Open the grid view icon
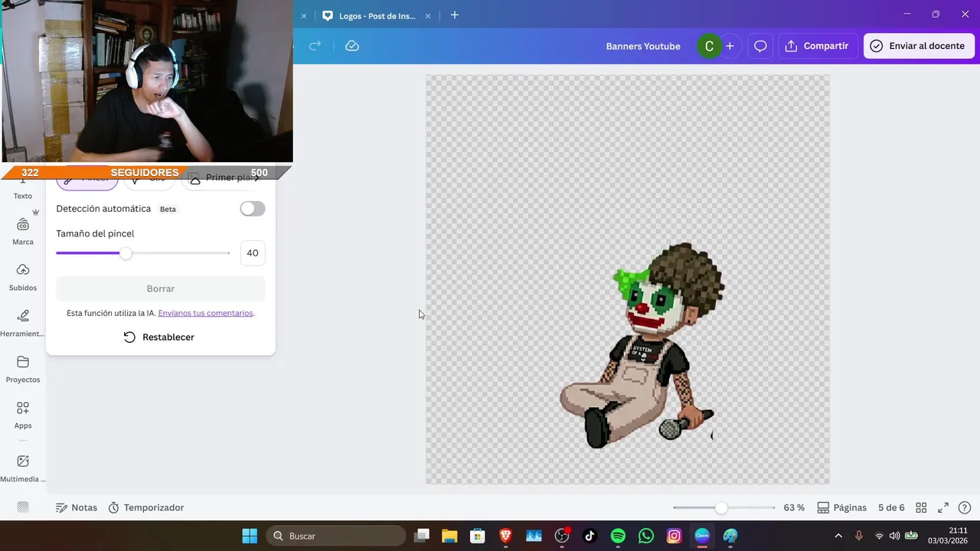The image size is (980, 551). [921, 507]
